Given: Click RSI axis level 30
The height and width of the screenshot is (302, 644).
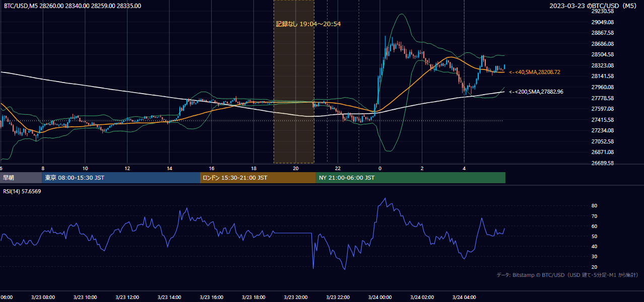Looking at the screenshot, I should pyautogui.click(x=594, y=257).
